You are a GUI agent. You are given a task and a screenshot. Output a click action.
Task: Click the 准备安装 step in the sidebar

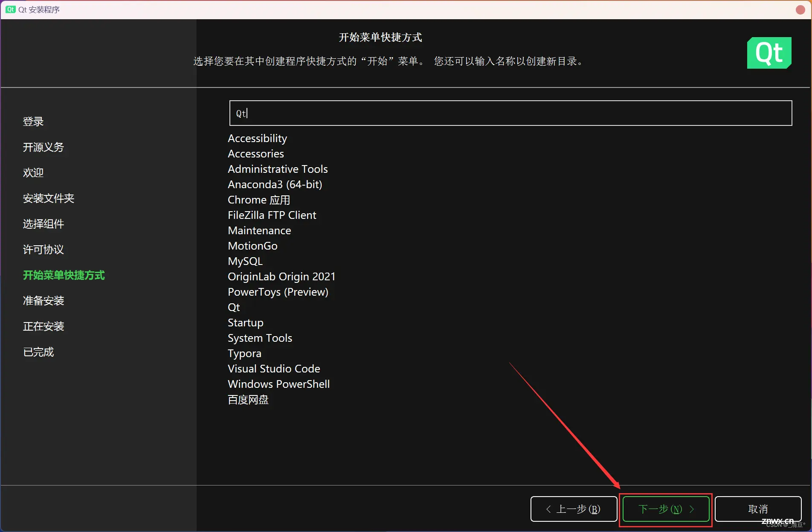point(43,301)
